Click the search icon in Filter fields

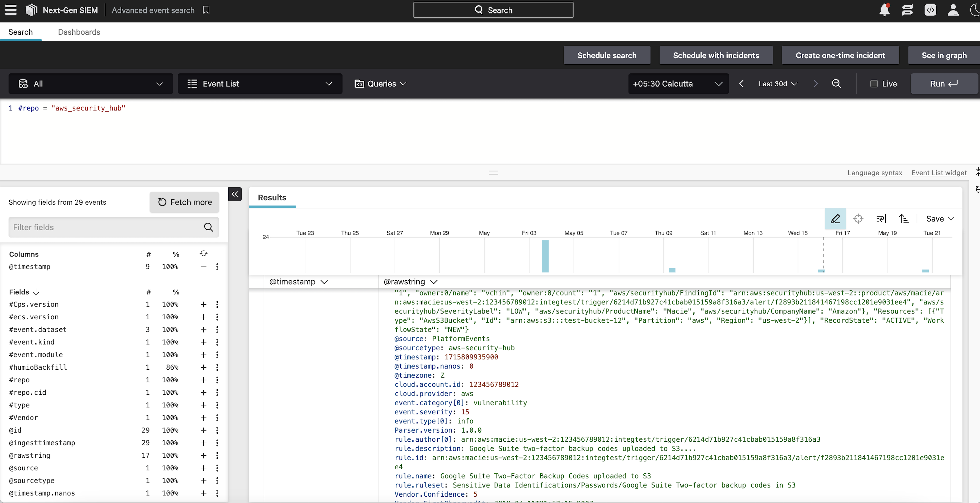tap(208, 227)
